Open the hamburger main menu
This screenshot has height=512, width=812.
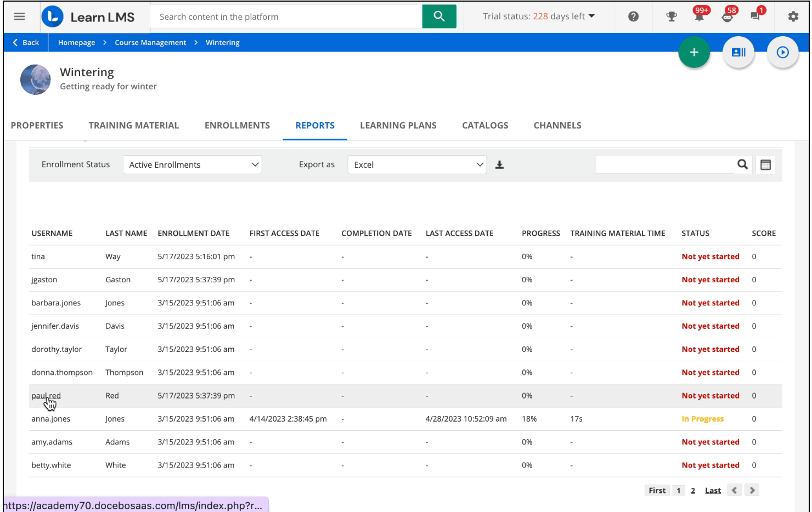20,16
